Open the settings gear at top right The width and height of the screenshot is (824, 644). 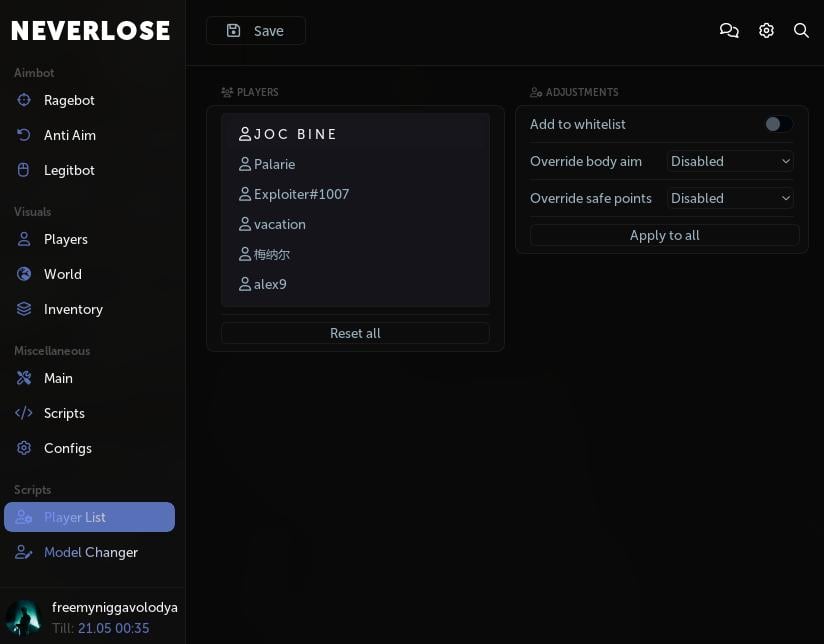tap(766, 30)
